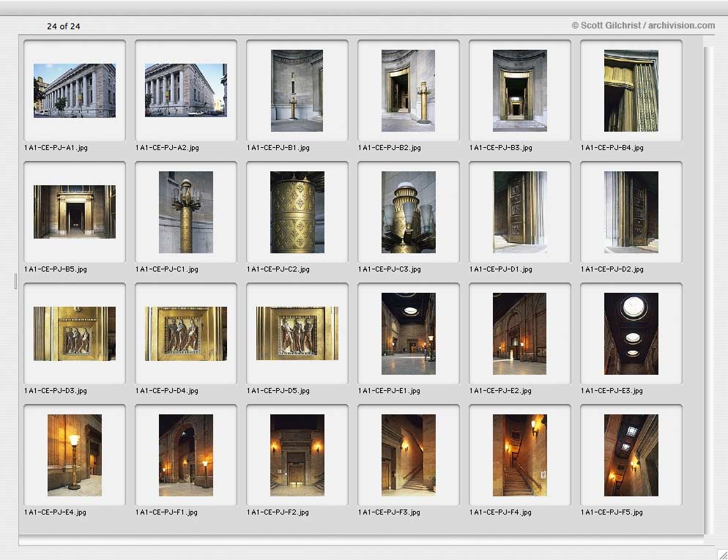Click filename label 1A1-CE-PJ-E2.jpg
This screenshot has width=728, height=560.
(500, 391)
